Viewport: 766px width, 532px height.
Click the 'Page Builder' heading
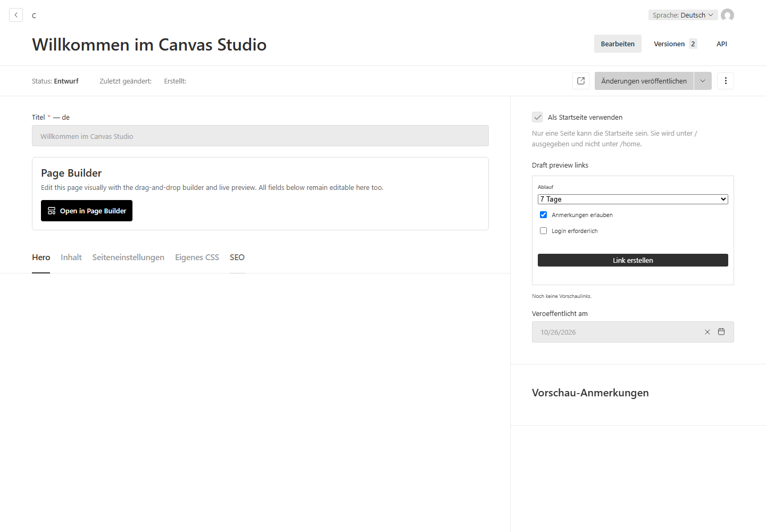tap(71, 173)
